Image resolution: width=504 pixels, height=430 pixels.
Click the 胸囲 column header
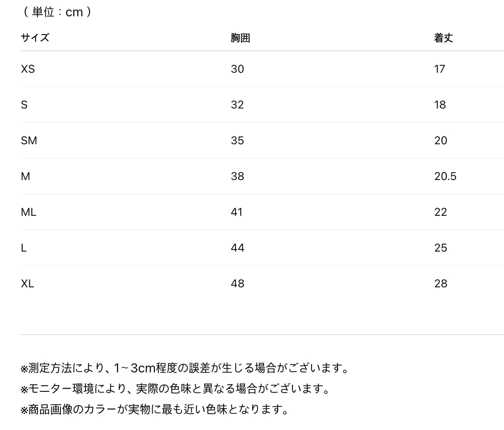(240, 38)
